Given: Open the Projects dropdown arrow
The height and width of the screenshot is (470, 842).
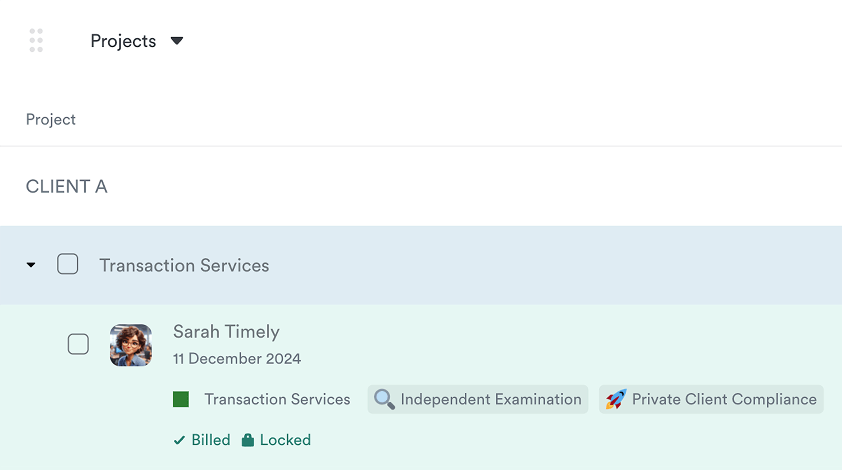Looking at the screenshot, I should pos(177,41).
